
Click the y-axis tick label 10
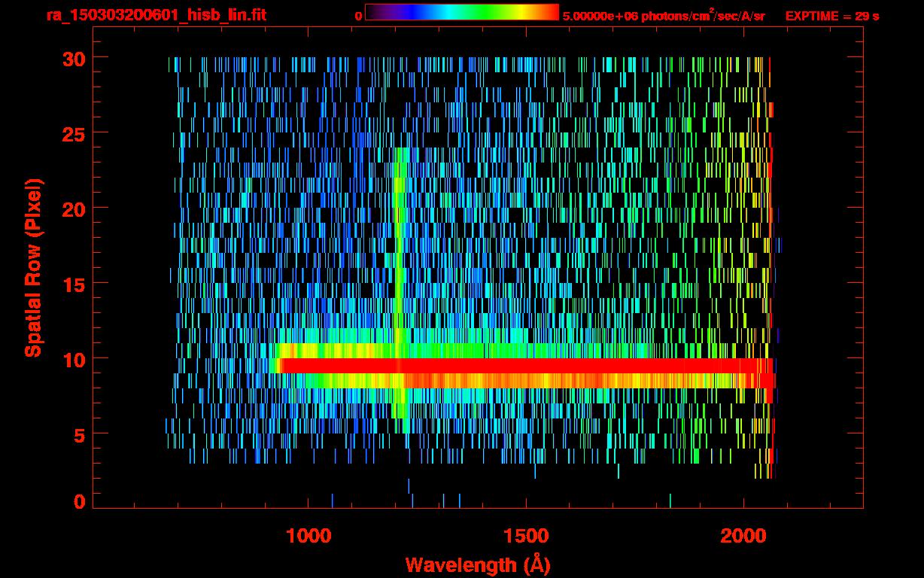click(x=73, y=359)
